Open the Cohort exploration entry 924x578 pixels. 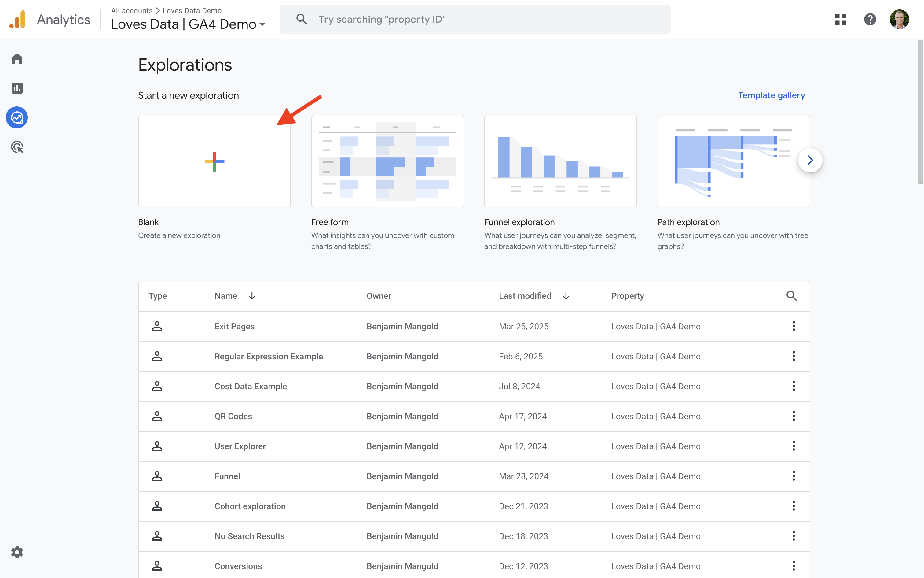pyautogui.click(x=250, y=506)
